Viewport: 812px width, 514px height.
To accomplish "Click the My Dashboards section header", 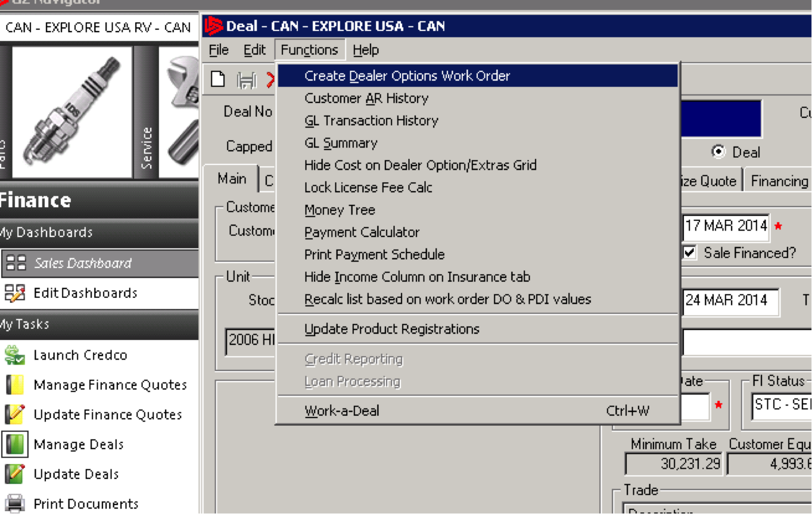I will click(99, 232).
